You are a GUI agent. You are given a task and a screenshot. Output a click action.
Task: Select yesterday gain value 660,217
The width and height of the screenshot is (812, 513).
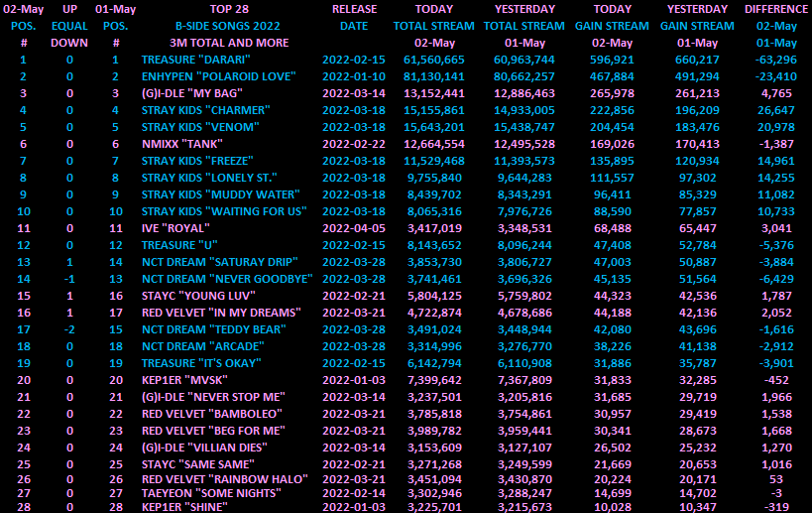click(x=697, y=60)
